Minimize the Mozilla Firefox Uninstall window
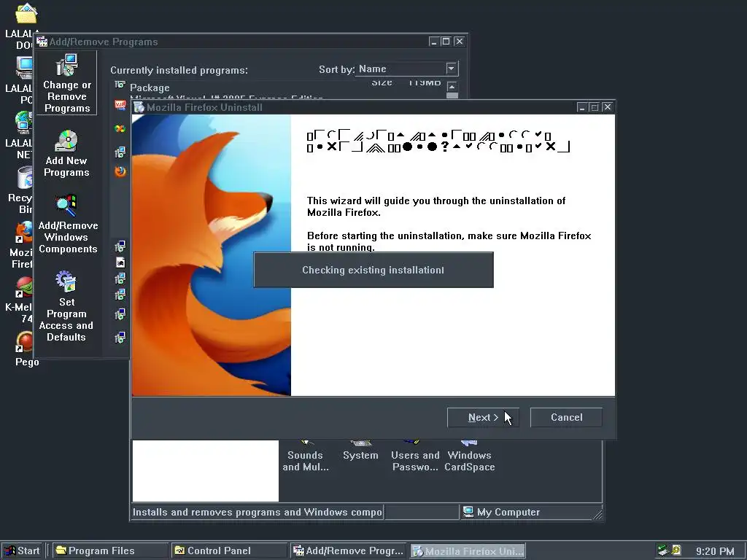 (x=581, y=107)
